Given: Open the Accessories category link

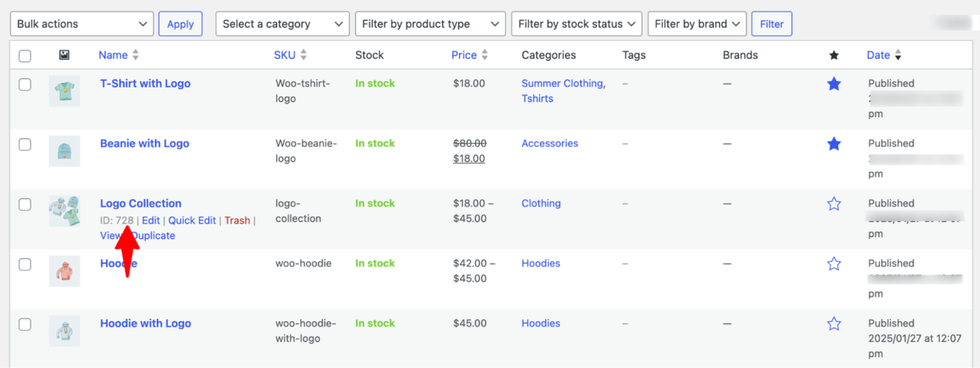Looking at the screenshot, I should click(x=549, y=143).
